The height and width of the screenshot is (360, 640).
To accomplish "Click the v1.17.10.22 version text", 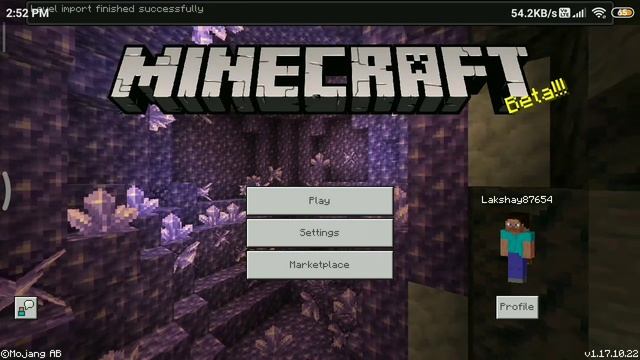I will (611, 353).
